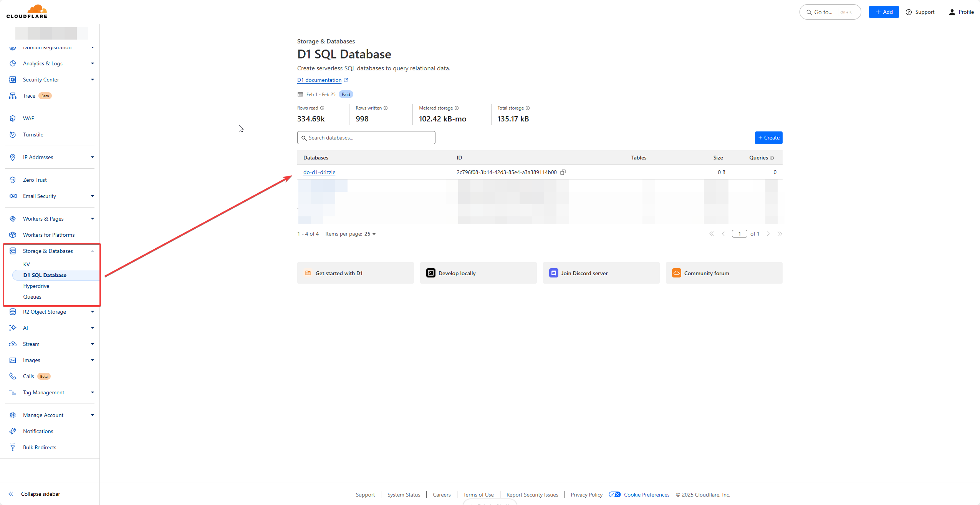Screen dimensions: 980x505
Task: Click the WAF shield icon
Action: (x=13, y=118)
